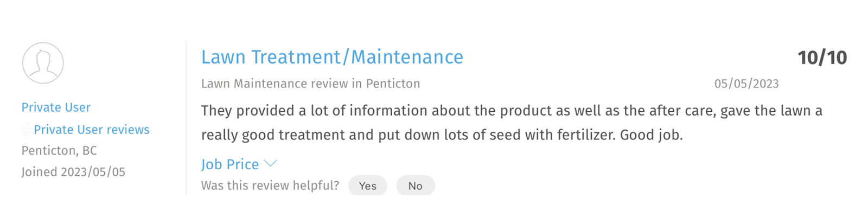
Task: Click the review line starting really good treatment
Action: click(x=442, y=135)
